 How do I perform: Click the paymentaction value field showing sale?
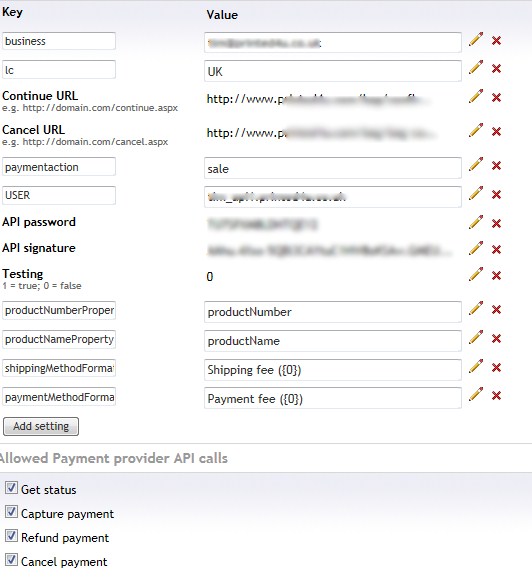click(x=333, y=168)
